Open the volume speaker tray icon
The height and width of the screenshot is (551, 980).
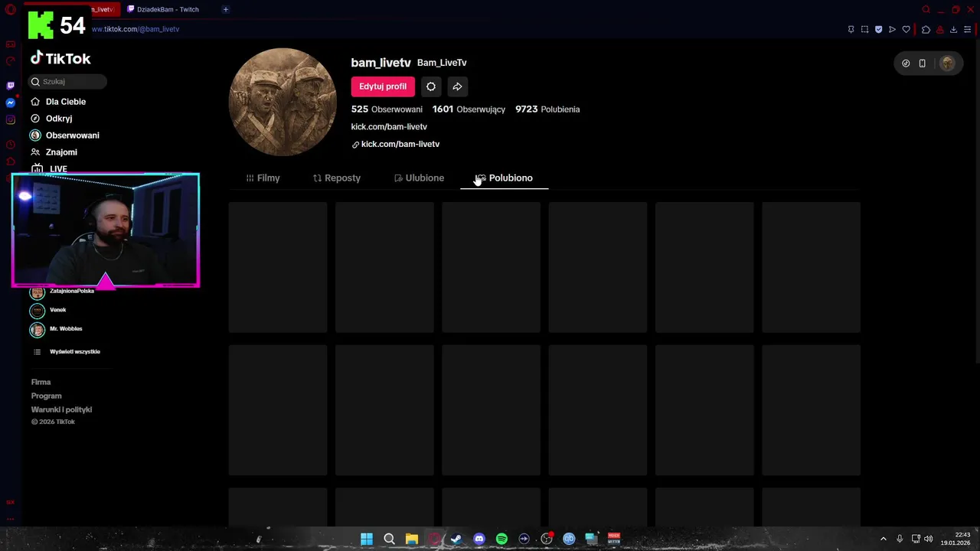point(929,539)
